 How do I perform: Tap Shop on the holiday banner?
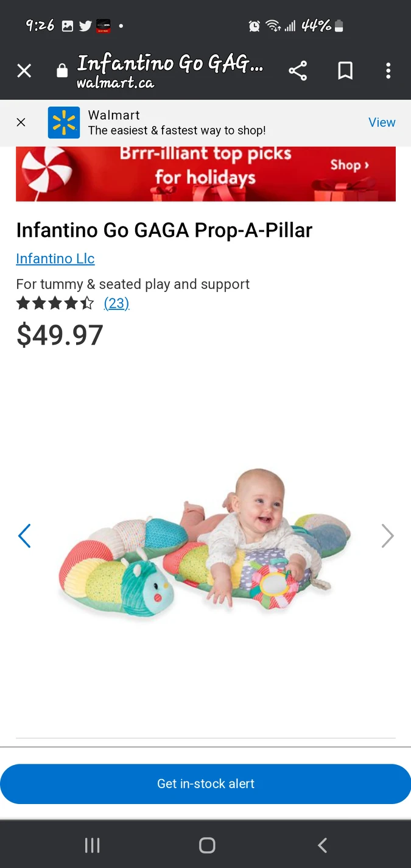pyautogui.click(x=350, y=165)
